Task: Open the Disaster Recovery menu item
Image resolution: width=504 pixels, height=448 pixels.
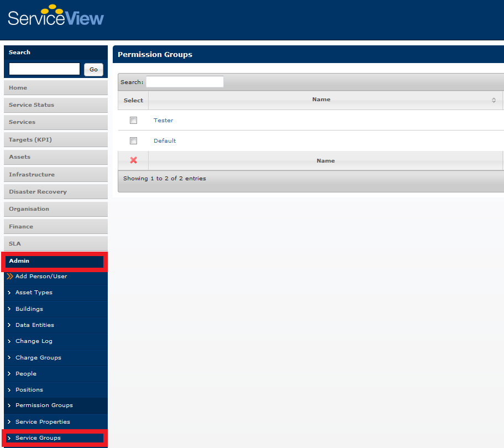Action: (x=56, y=192)
